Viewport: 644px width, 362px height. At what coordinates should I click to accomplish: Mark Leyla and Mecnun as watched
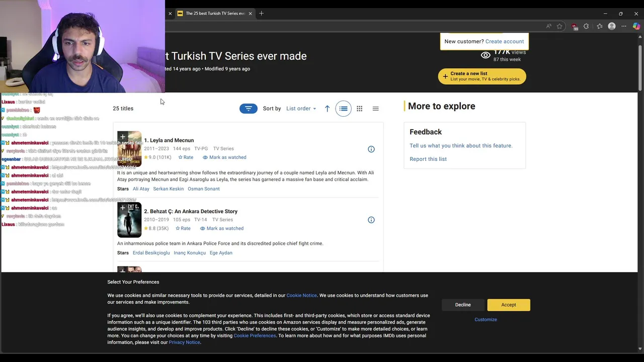(224, 157)
